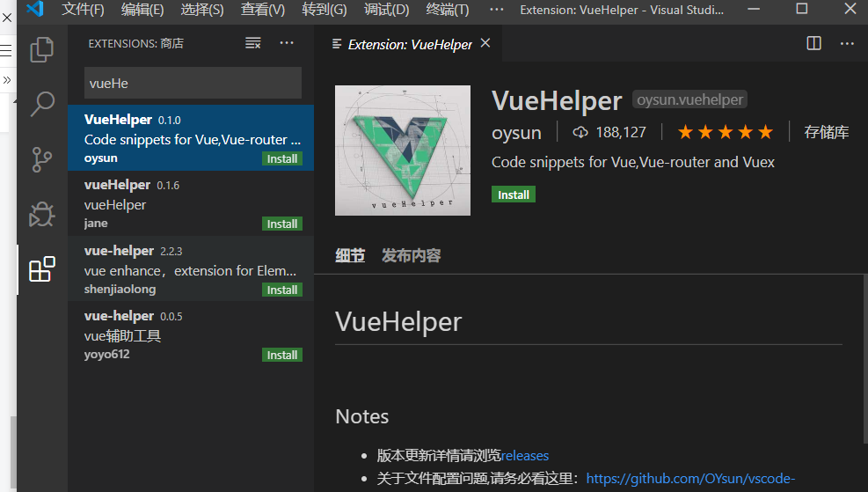
Task: Install vue-helper 2.2.3 by shenjiaolong
Action: pos(281,290)
